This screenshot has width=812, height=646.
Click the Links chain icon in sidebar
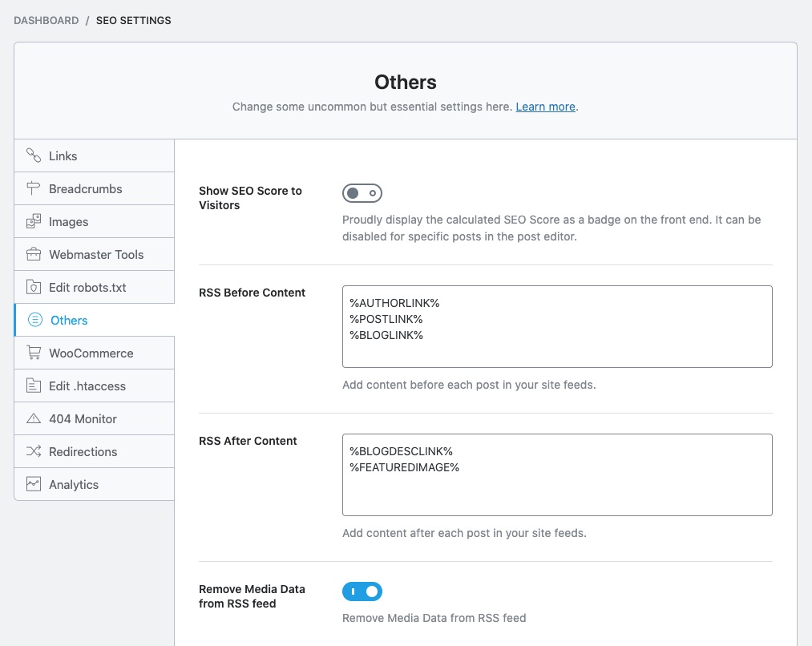point(34,155)
